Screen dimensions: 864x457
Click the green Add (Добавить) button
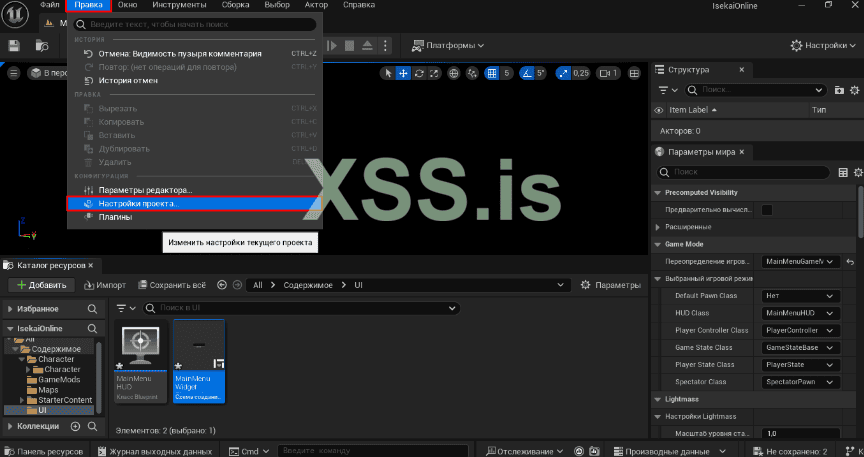point(41,285)
